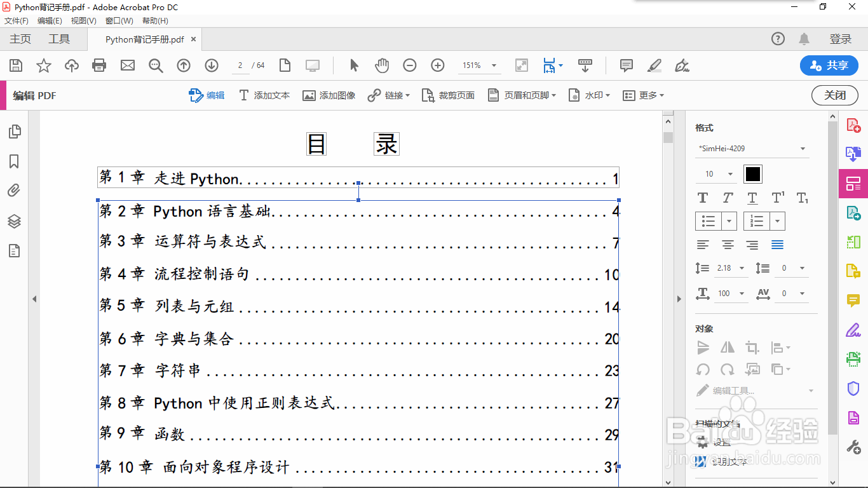
Task: Choose the hand pan tool
Action: pos(382,65)
